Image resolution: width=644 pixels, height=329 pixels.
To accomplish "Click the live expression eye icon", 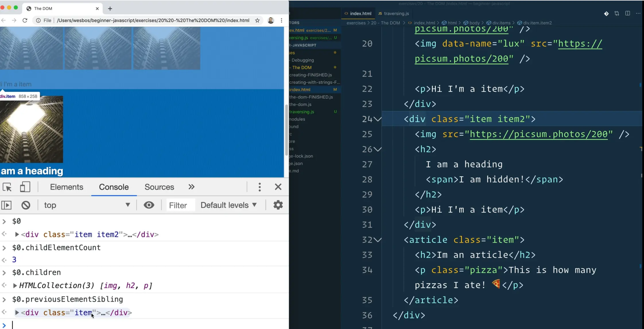I will tap(149, 205).
